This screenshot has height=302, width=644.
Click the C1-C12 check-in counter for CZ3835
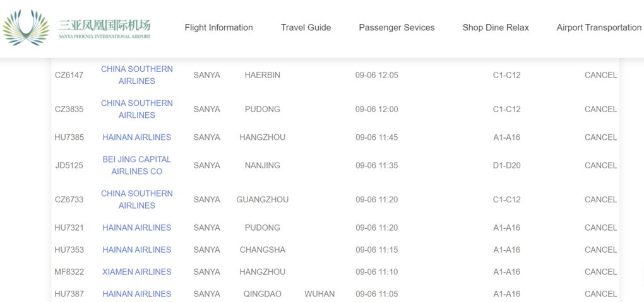coord(506,109)
